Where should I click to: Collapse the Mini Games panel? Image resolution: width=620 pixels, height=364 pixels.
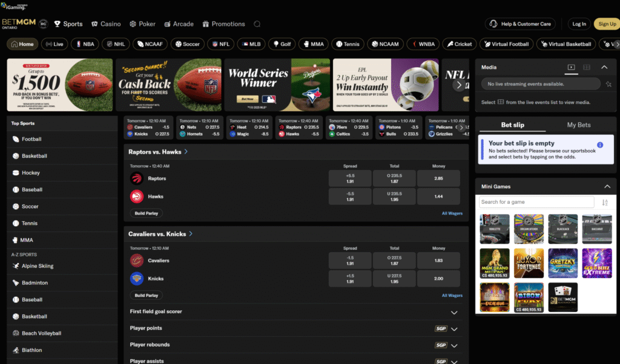606,187
